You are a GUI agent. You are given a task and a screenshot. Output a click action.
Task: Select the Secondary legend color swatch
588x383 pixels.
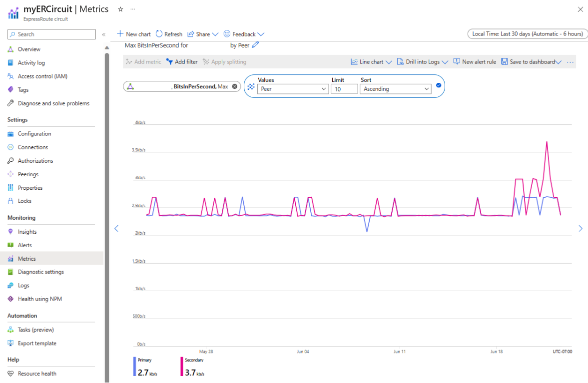182,367
